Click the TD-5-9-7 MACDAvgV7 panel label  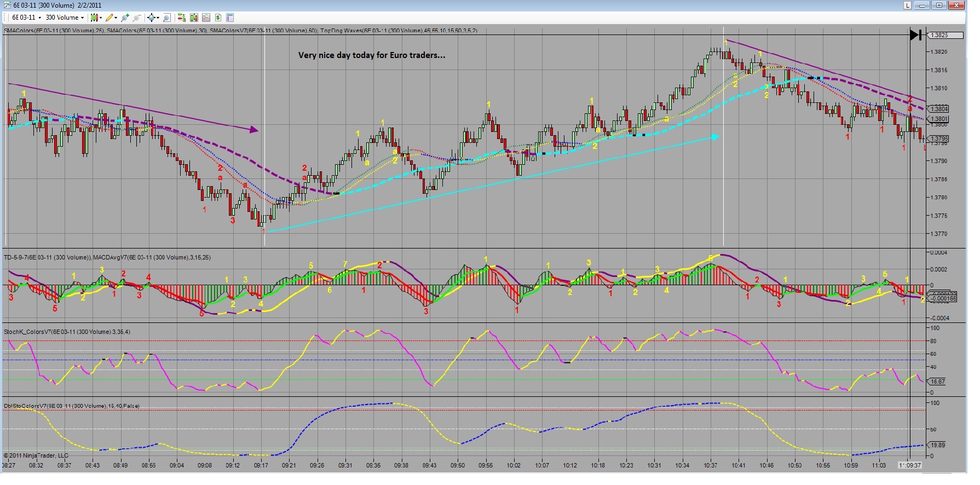(x=107, y=257)
